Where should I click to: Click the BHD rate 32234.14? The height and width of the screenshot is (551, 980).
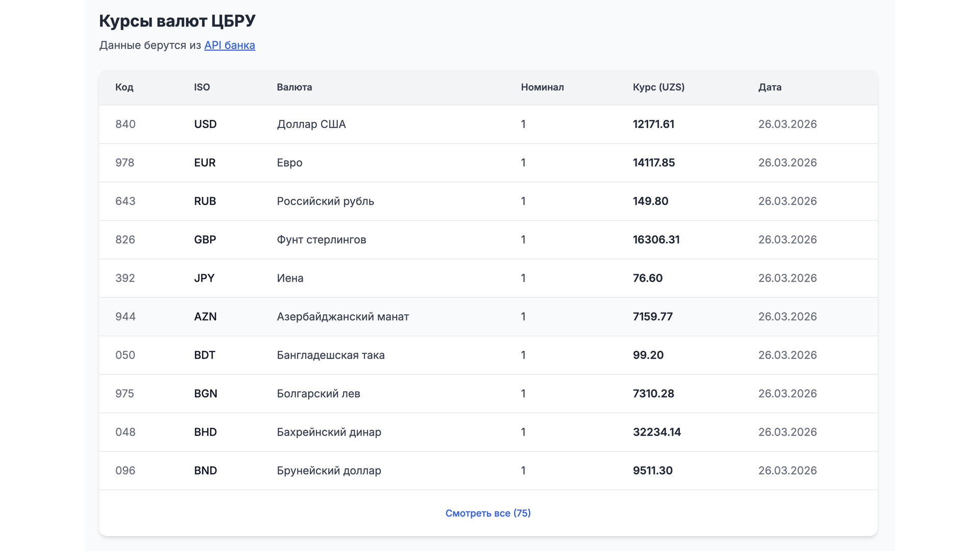(x=656, y=432)
